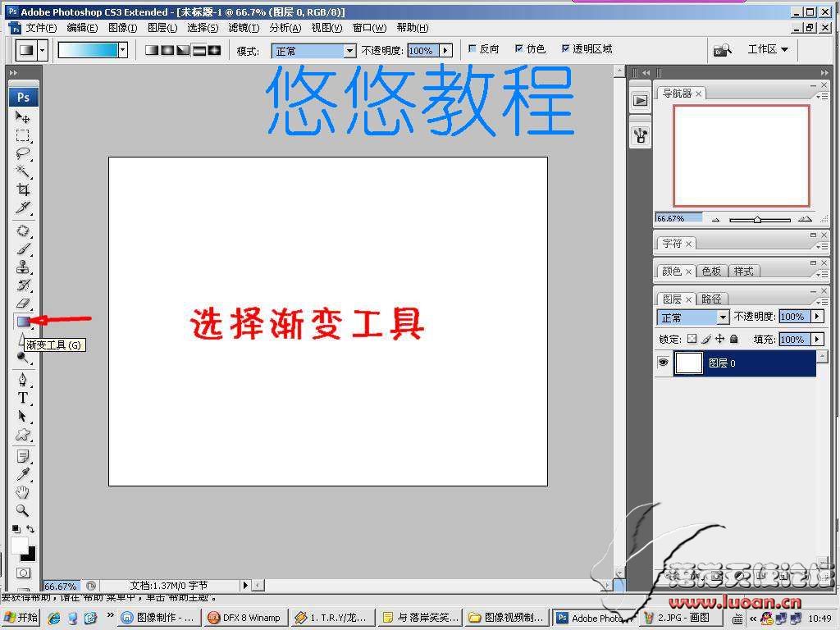Open the gradient picker dropdown arrow

[x=123, y=50]
